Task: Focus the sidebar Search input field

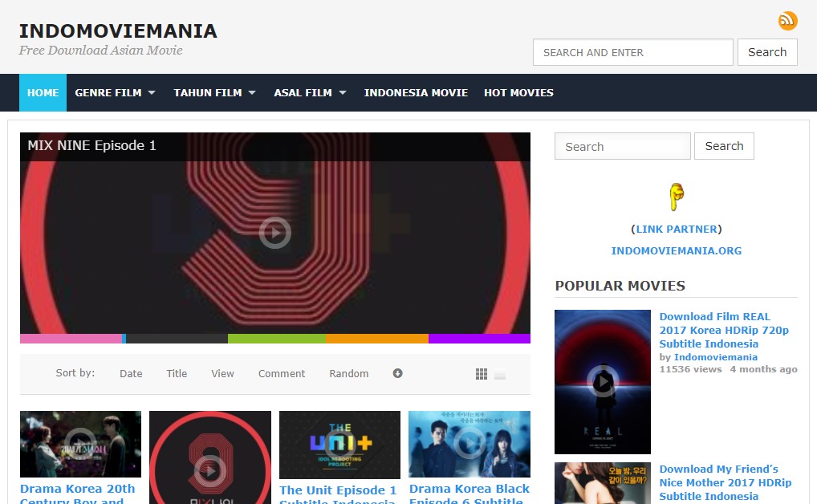Action: click(x=622, y=146)
